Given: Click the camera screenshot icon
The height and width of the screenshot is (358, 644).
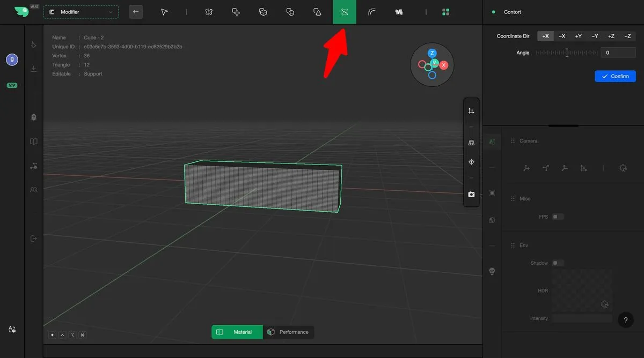Looking at the screenshot, I should 471,194.
